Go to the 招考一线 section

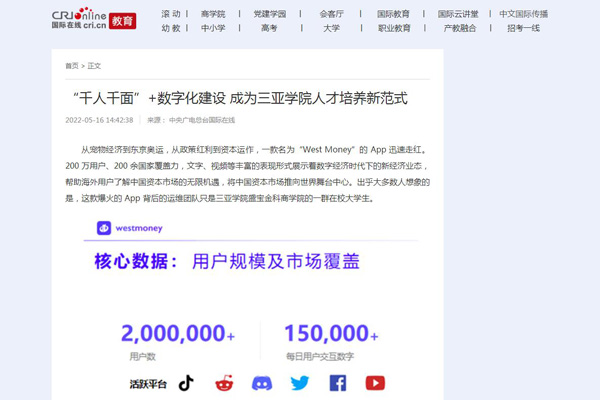(x=523, y=28)
